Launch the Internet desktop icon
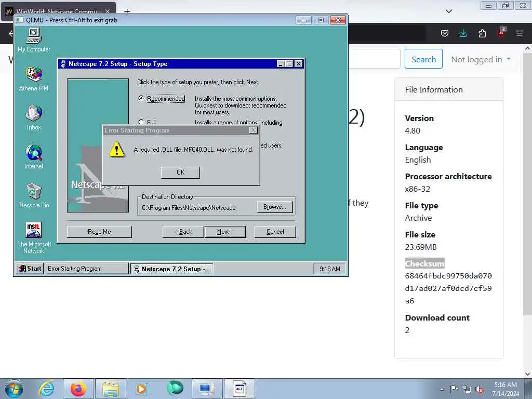This screenshot has width=532, height=399. click(34, 157)
